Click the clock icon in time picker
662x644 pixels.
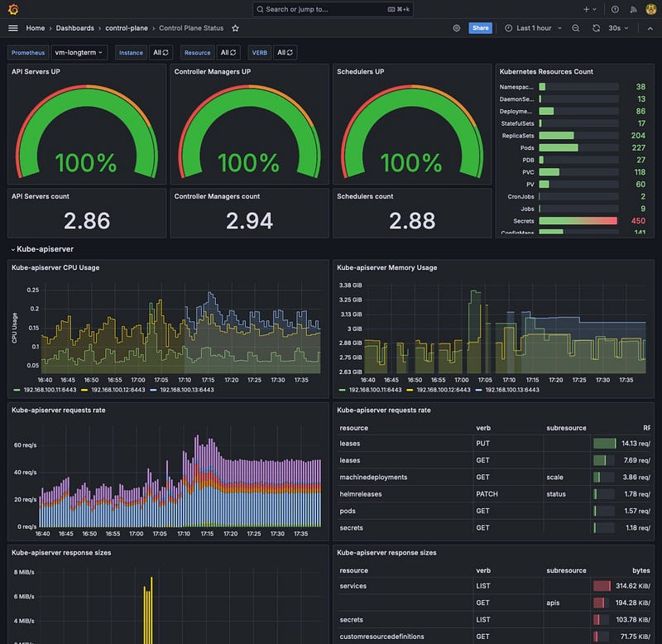point(509,28)
